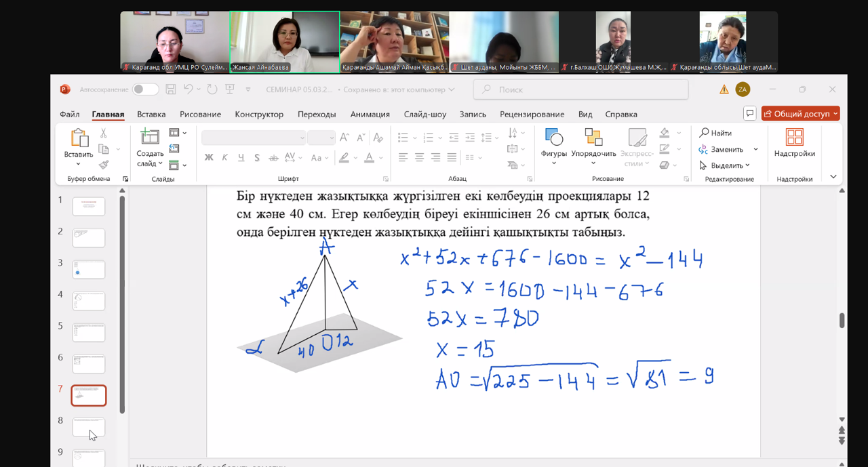Click the Найти find button
Image resolution: width=868 pixels, height=467 pixels.
[715, 133]
